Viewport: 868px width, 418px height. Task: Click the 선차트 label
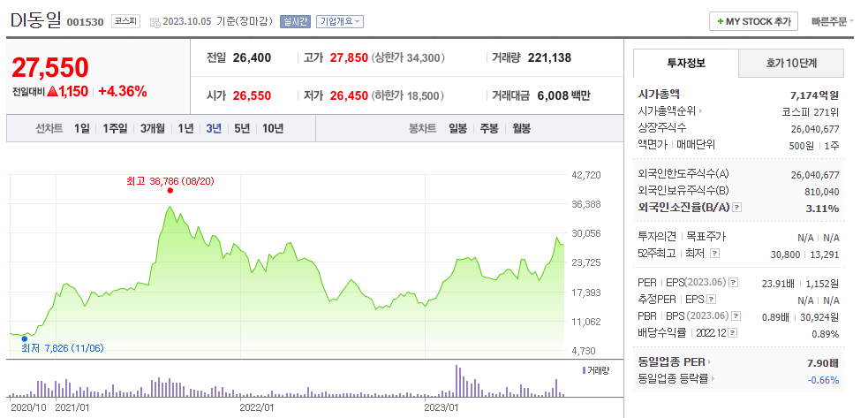tap(49, 129)
